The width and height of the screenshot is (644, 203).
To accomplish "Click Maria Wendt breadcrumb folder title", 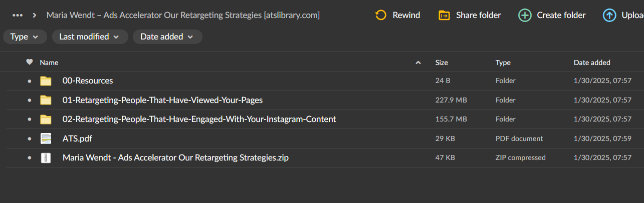I will [x=183, y=15].
